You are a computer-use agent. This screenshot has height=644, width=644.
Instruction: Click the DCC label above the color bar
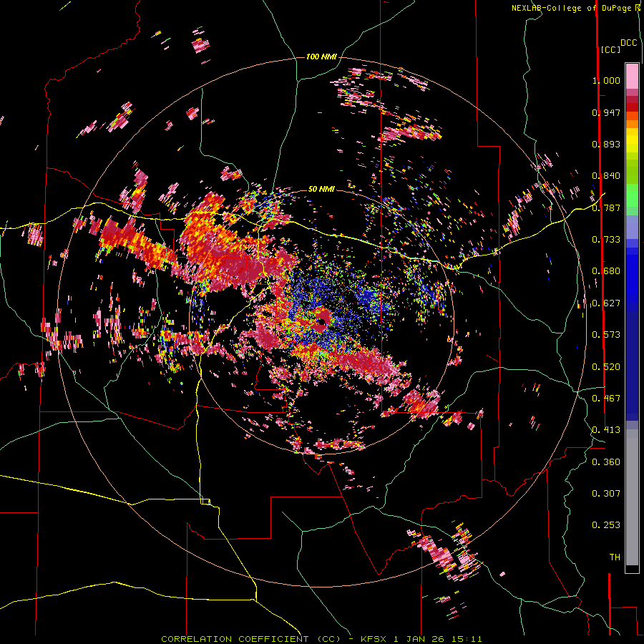pyautogui.click(x=628, y=43)
